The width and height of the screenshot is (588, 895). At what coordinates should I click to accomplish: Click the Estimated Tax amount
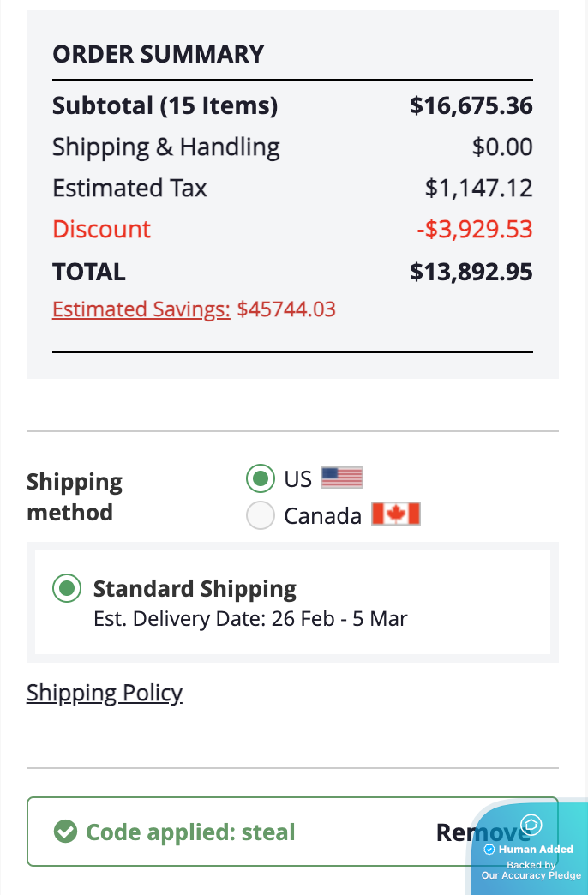point(478,188)
